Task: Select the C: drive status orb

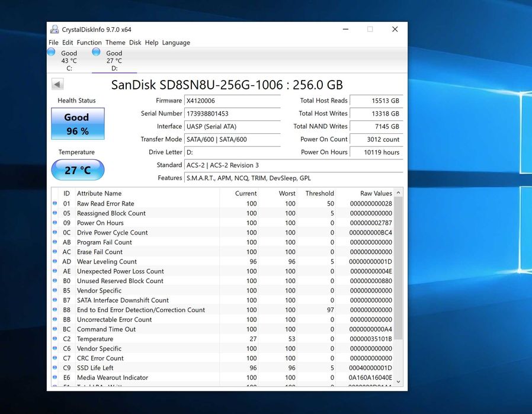Action: point(51,52)
